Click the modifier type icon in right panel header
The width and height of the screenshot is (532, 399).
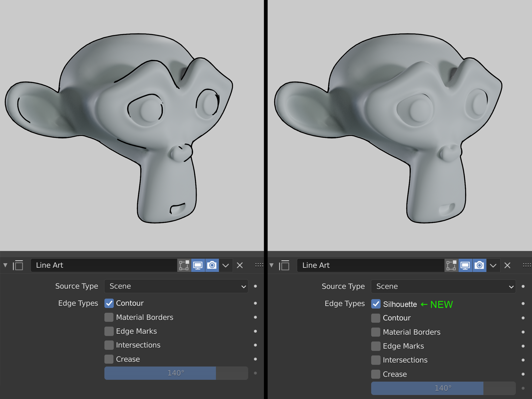(x=284, y=265)
